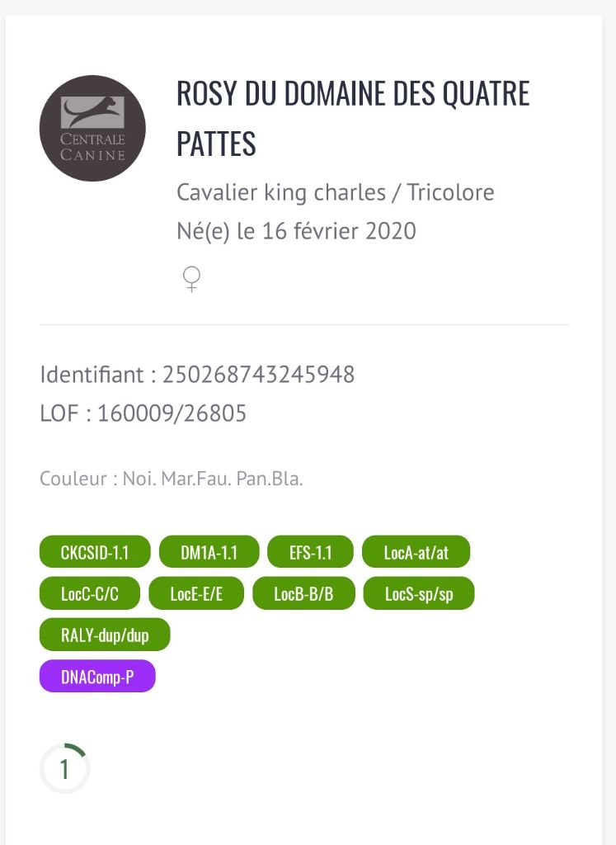Click the breed text Cavalier king charles
616x845 pixels.
click(281, 192)
